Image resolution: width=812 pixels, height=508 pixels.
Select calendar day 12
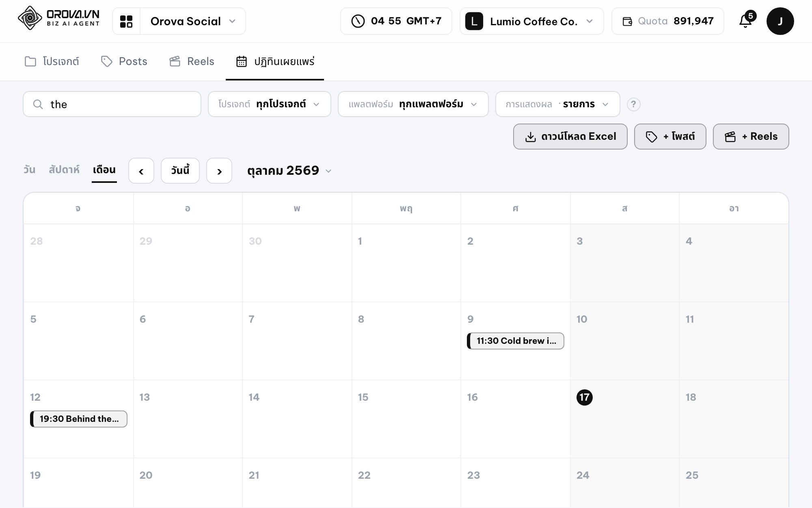click(35, 397)
